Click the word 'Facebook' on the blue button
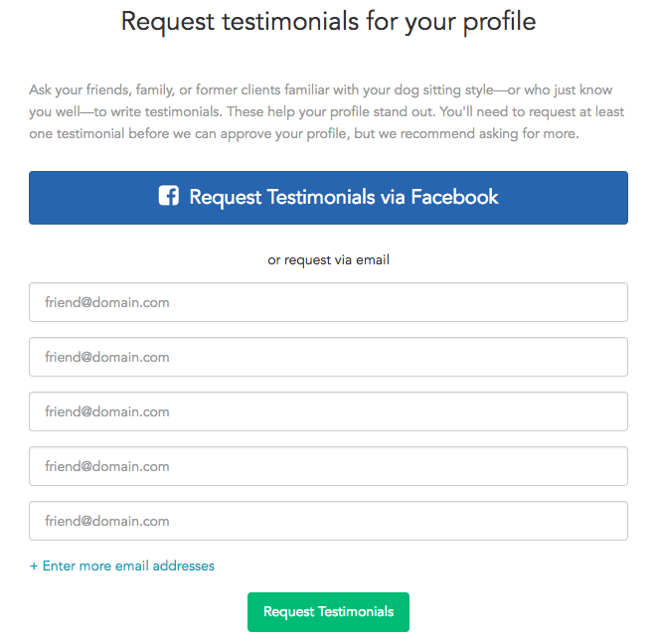The image size is (656, 644). point(454,197)
